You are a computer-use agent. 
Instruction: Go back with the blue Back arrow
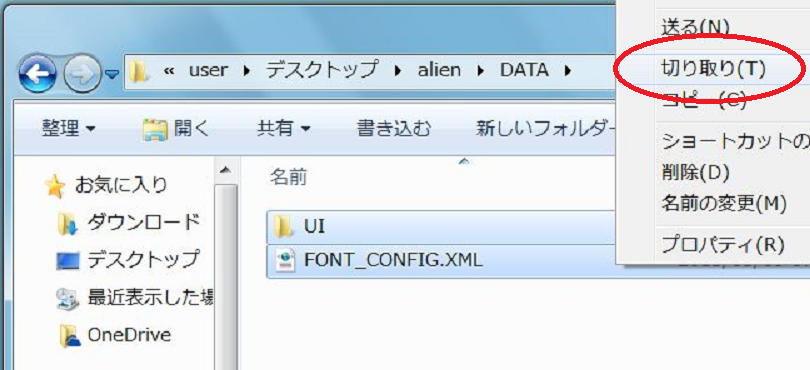coord(37,74)
